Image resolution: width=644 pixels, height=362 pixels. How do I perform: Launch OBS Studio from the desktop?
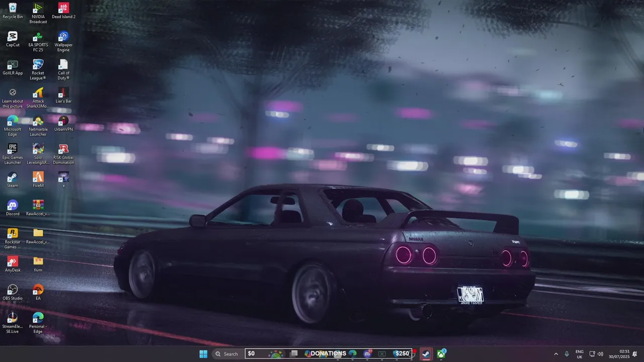13,292
